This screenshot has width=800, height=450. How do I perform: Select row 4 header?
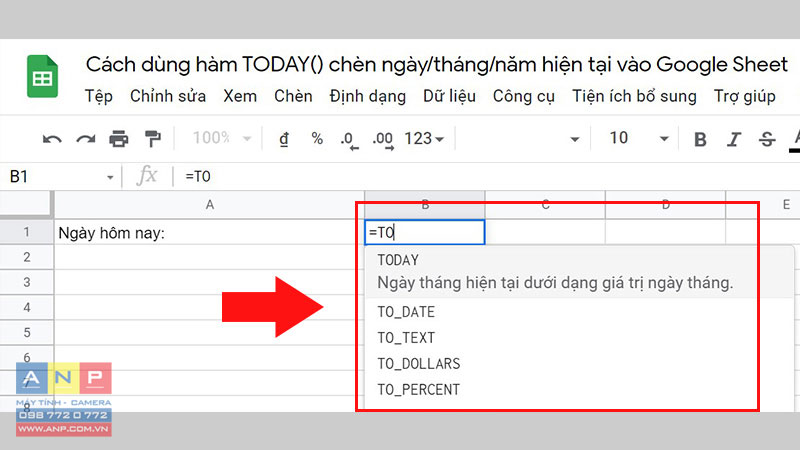coord(27,308)
